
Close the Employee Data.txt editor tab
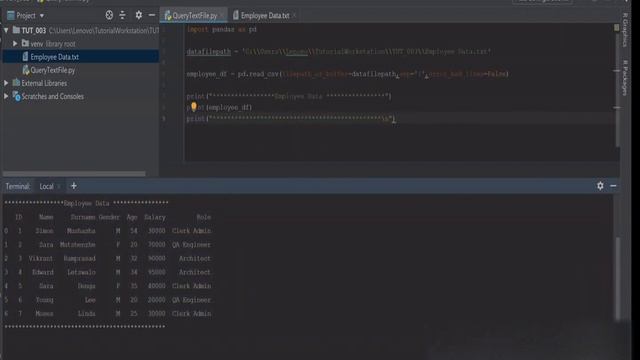(294, 16)
